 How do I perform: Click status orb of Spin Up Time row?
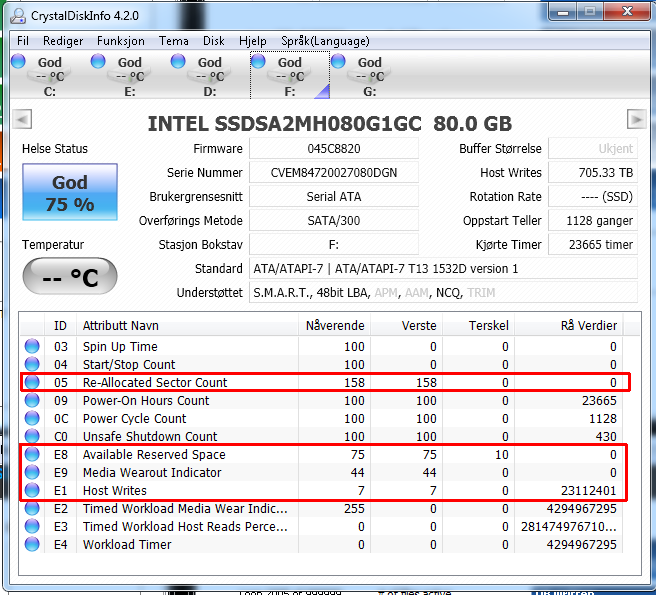coord(32,346)
